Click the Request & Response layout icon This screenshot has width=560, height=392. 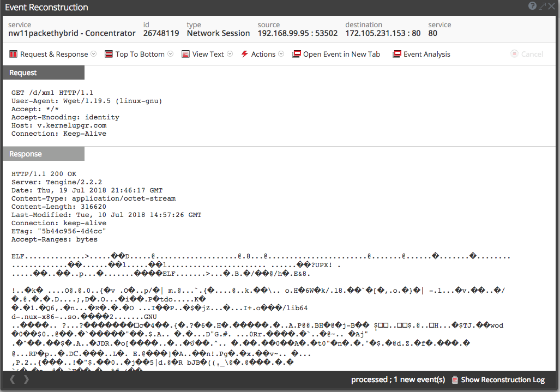[13, 55]
